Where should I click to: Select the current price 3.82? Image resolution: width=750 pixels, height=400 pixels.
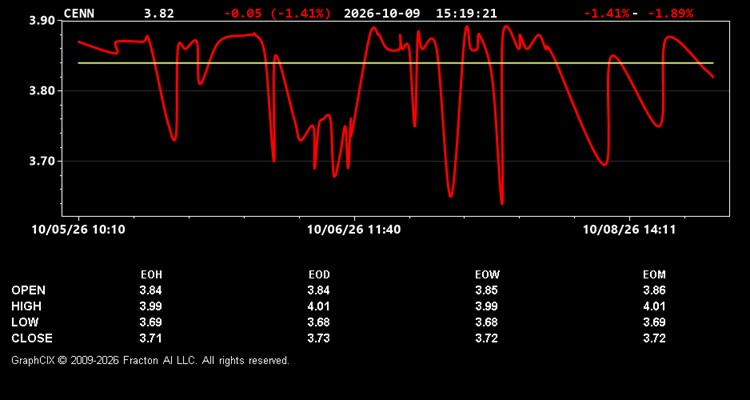click(159, 13)
